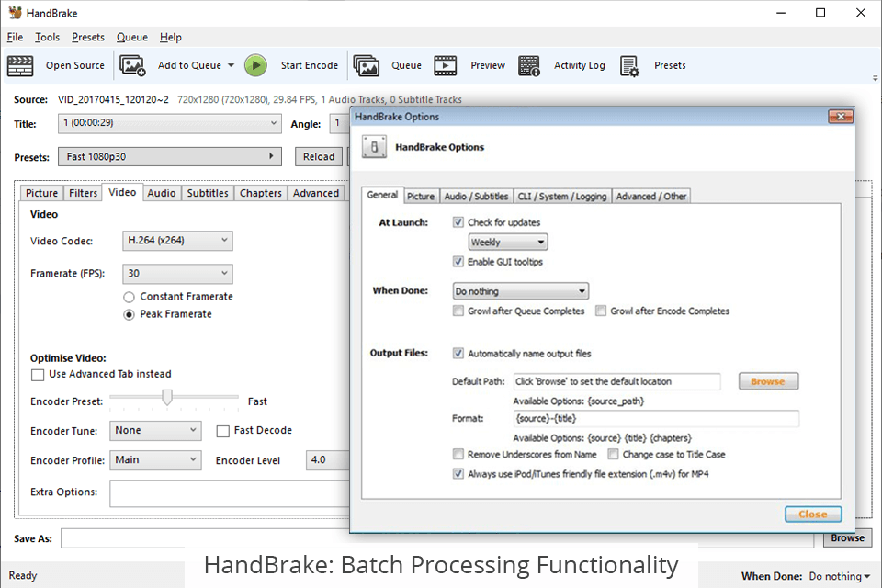
Task: Switch to the Advanced tab in main window
Action: tap(315, 193)
